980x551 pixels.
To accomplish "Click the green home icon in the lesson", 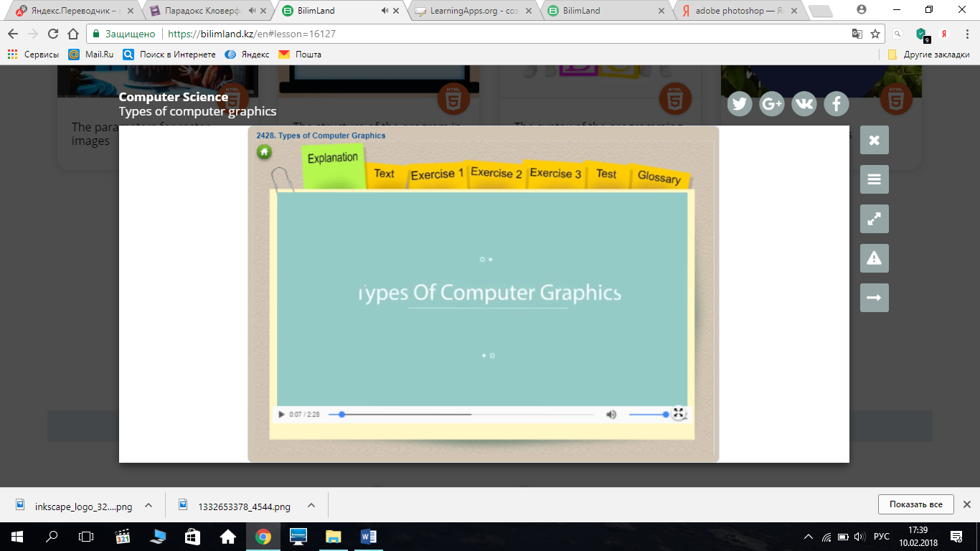I will (x=265, y=151).
